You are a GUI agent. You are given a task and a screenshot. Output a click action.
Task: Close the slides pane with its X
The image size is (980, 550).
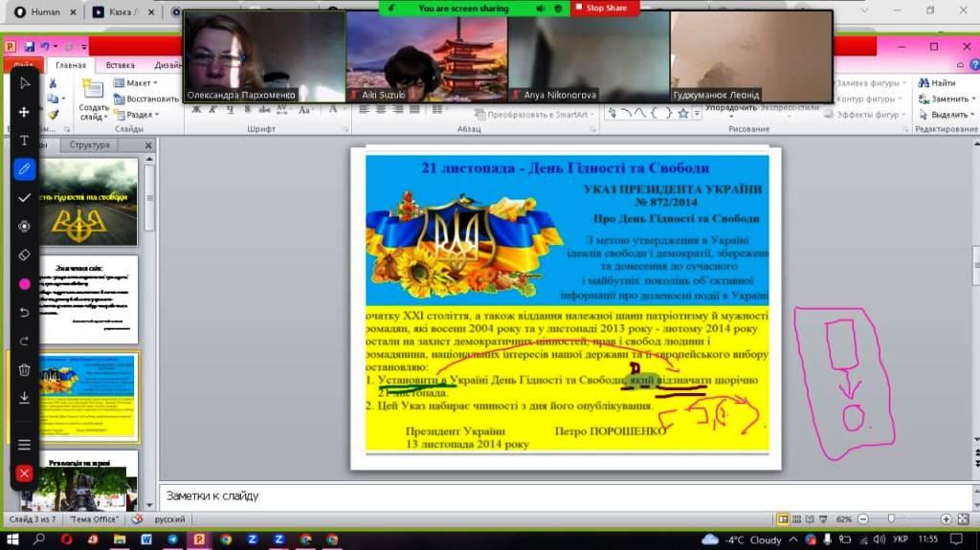pyautogui.click(x=148, y=145)
